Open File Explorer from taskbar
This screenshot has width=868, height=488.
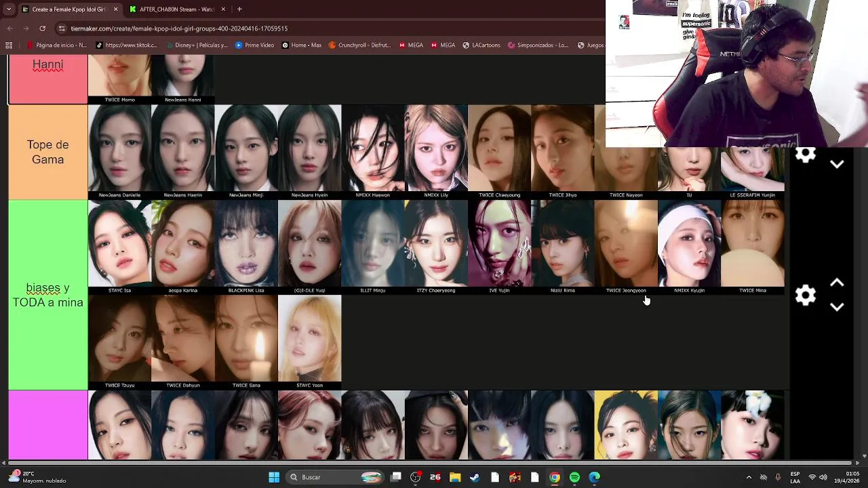click(455, 477)
